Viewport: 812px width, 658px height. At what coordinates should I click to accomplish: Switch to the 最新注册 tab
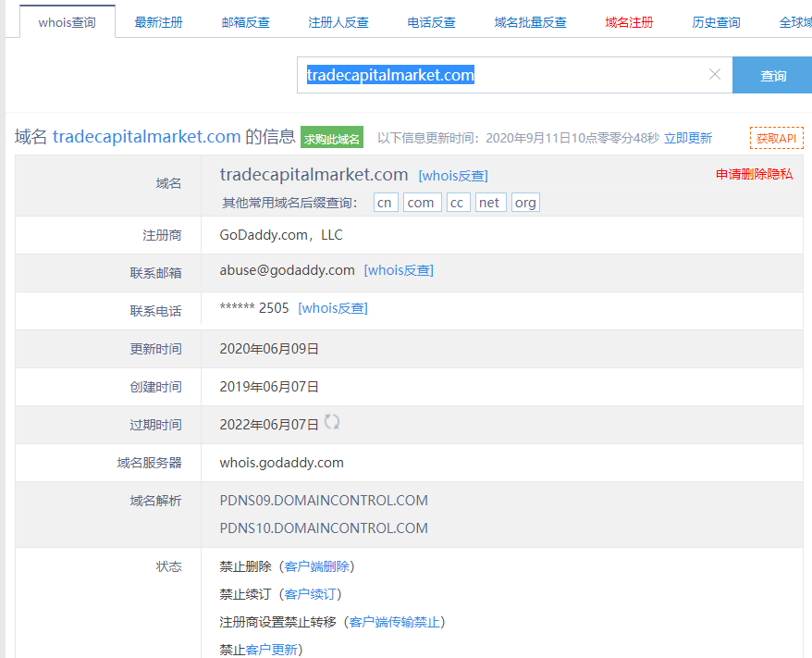coord(158,22)
